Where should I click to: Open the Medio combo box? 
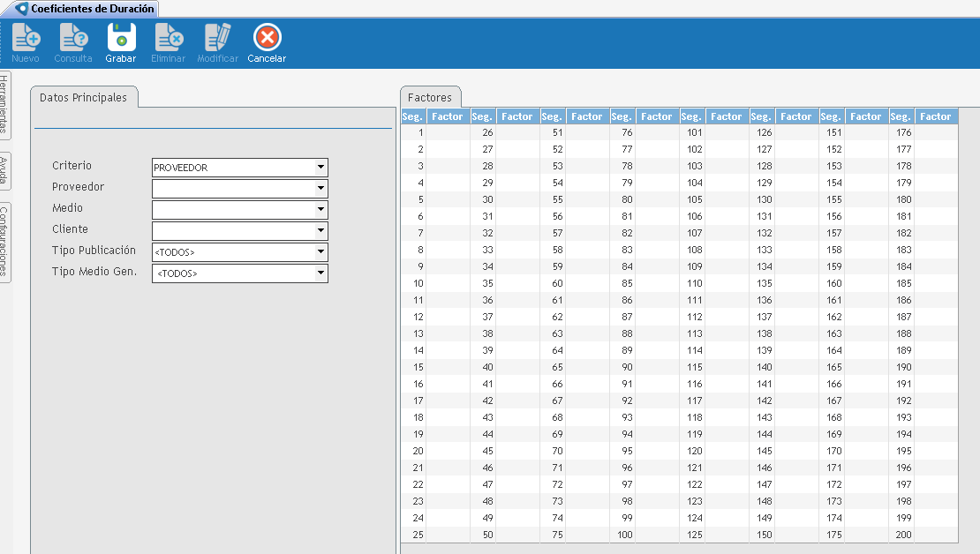point(320,210)
